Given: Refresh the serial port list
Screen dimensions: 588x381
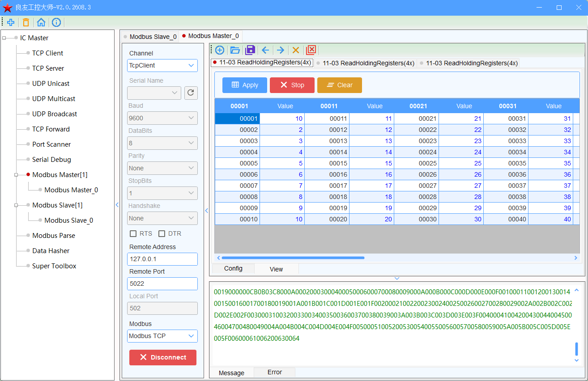Looking at the screenshot, I should coord(191,93).
